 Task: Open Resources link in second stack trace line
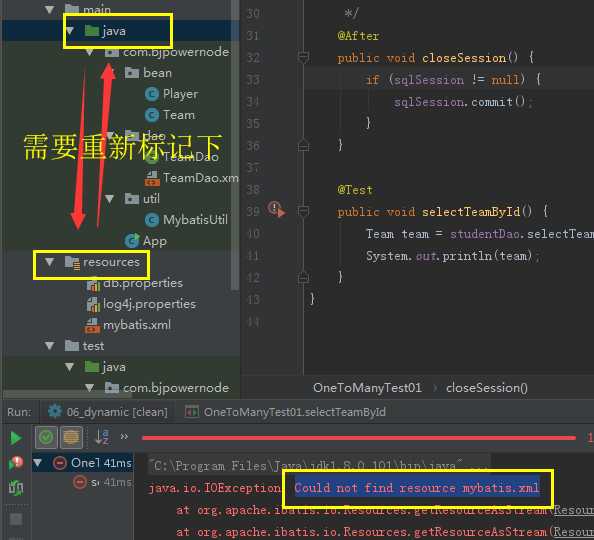tap(574, 532)
